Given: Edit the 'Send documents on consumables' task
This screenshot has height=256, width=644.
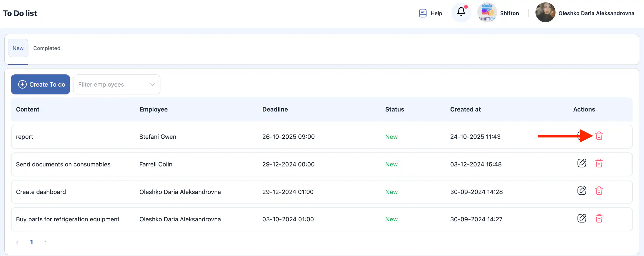Looking at the screenshot, I should tap(582, 163).
